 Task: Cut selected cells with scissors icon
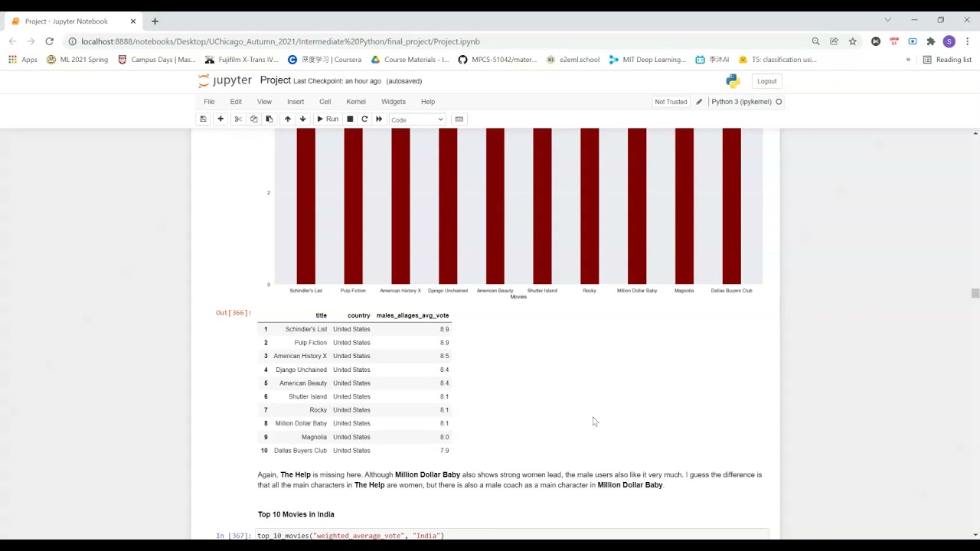[238, 119]
